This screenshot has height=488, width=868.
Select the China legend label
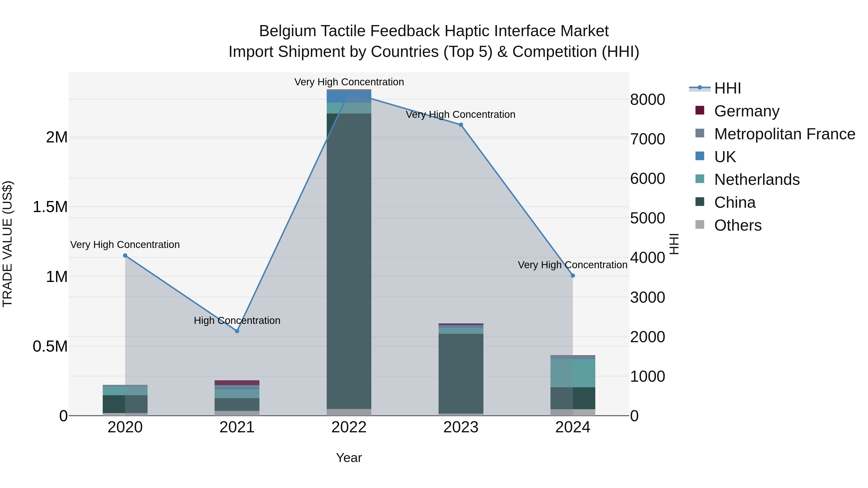coord(735,203)
